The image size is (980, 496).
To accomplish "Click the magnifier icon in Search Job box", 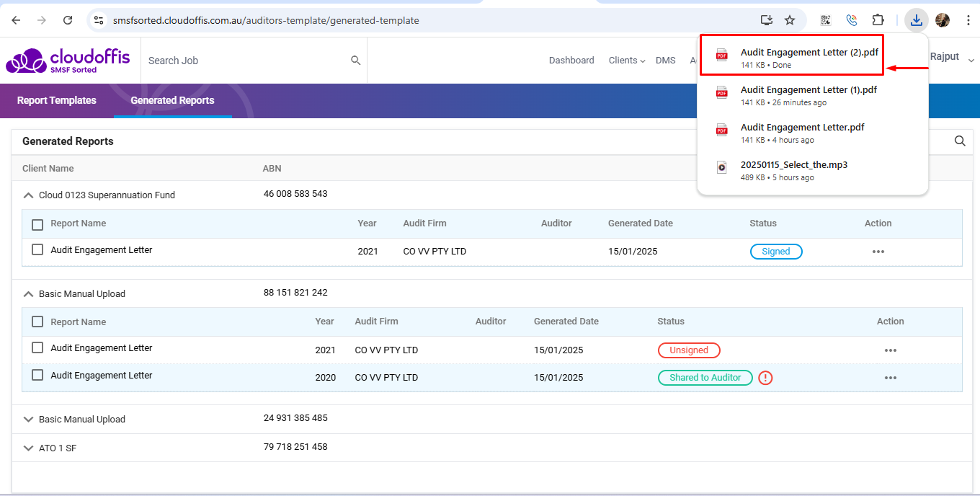I will [x=355, y=61].
